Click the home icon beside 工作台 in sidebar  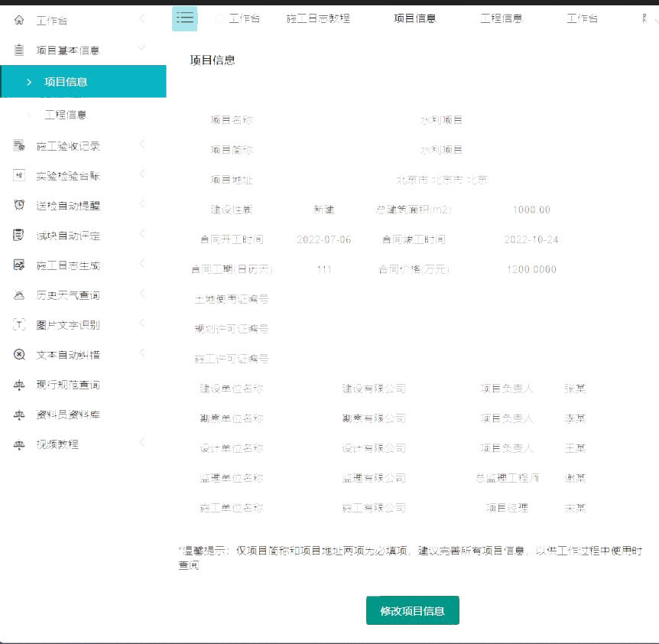pos(19,20)
